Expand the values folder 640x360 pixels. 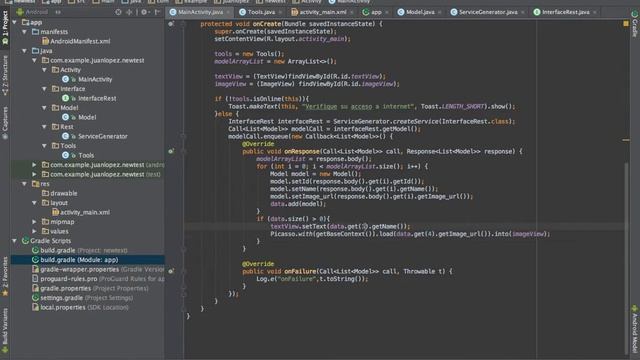(x=34, y=231)
